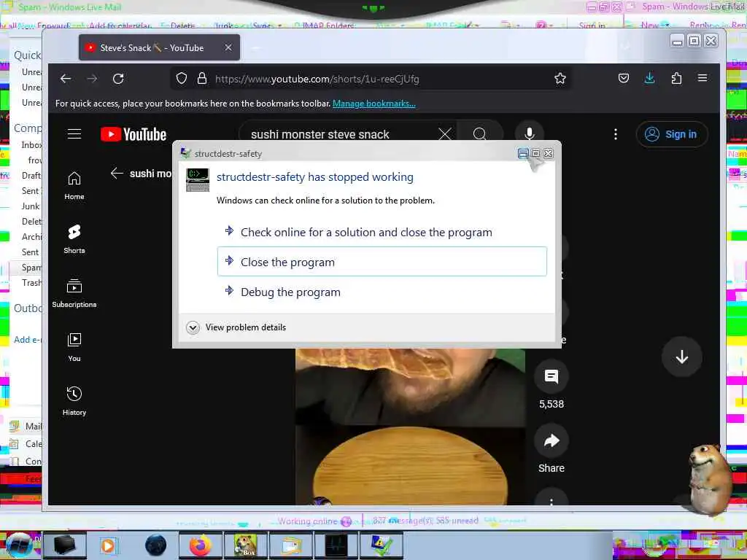This screenshot has width=747, height=560.
Task: Open comments showing 5,538
Action: 551,377
